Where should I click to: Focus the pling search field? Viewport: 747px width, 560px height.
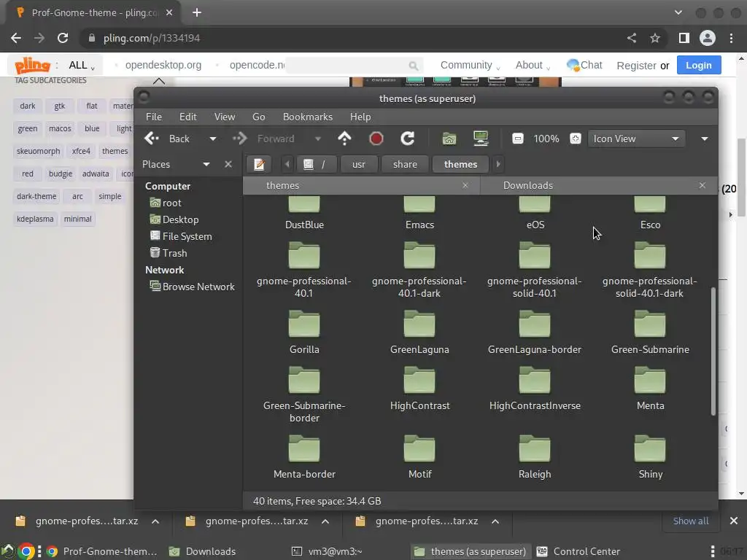pos(352,65)
